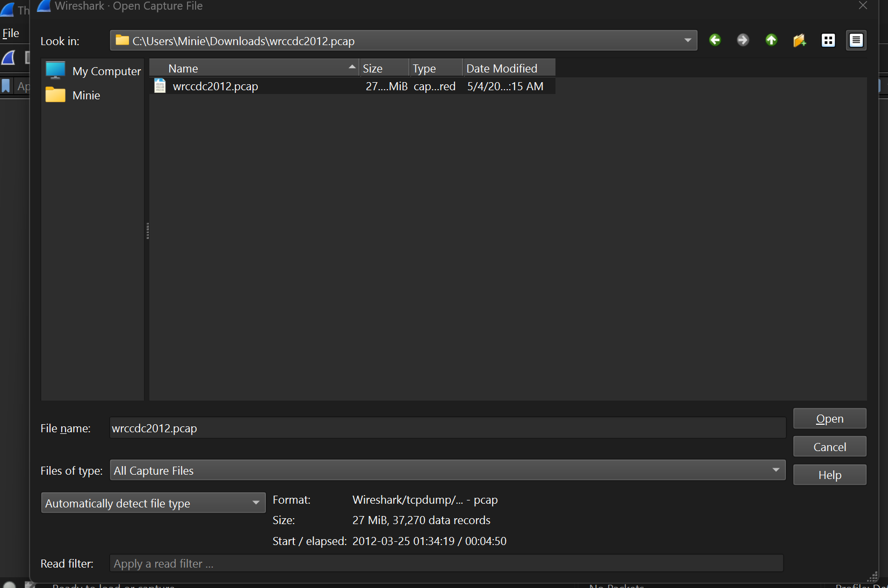
Task: Select the 5/4/20...:15 AM date cell
Action: tap(505, 86)
